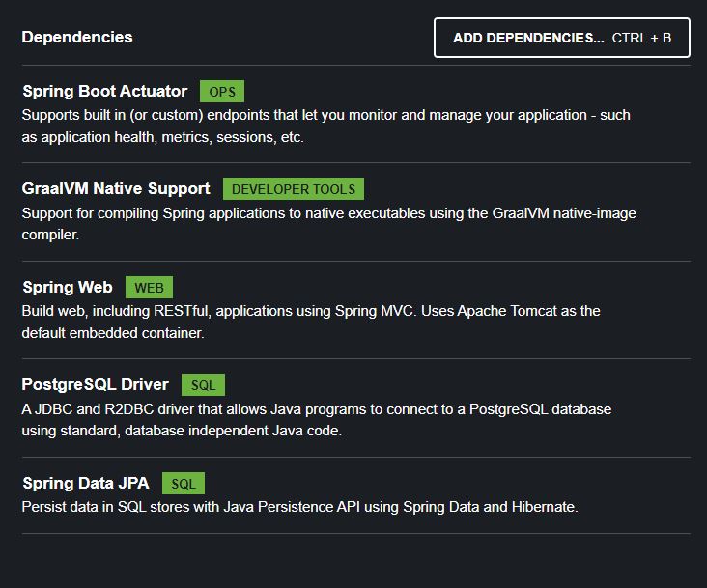Click the ADD DEPENDENCIES button
This screenshot has height=588, width=707.
(562, 38)
